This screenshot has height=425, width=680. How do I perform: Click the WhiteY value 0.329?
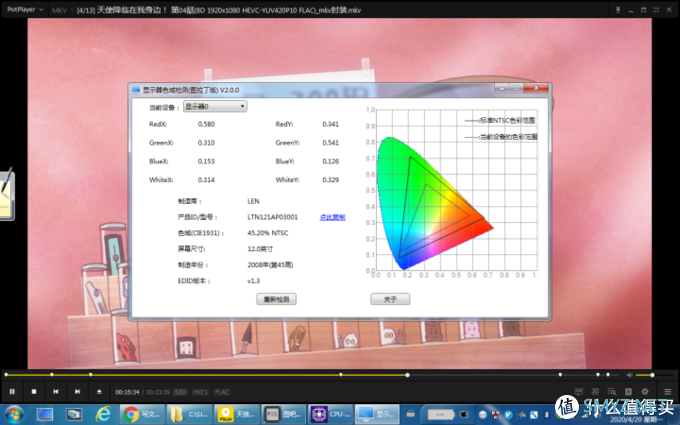click(x=330, y=180)
